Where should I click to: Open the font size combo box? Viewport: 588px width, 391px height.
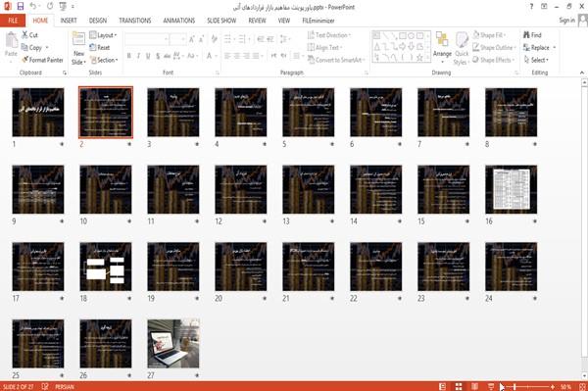pyautogui.click(x=177, y=39)
